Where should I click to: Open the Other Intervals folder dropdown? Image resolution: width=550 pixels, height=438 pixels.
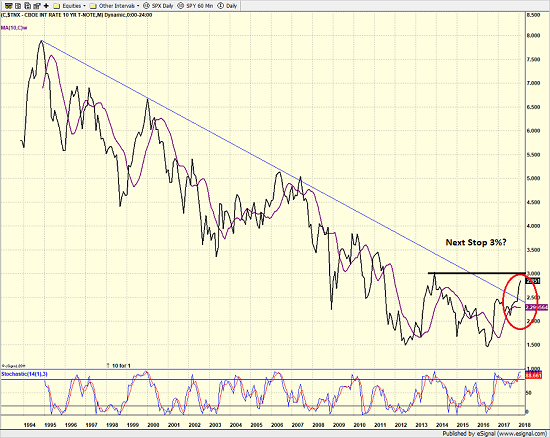115,6
